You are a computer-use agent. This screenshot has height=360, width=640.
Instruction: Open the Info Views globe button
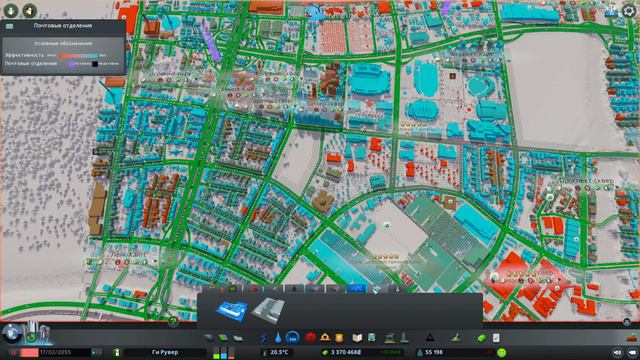click(x=11, y=333)
